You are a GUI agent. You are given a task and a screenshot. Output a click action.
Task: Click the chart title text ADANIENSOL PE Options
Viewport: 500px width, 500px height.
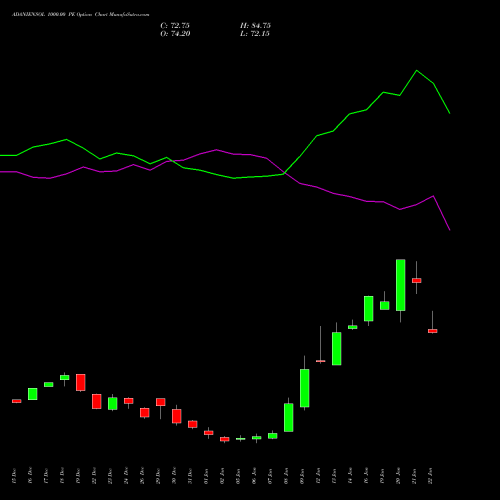[x=81, y=15]
